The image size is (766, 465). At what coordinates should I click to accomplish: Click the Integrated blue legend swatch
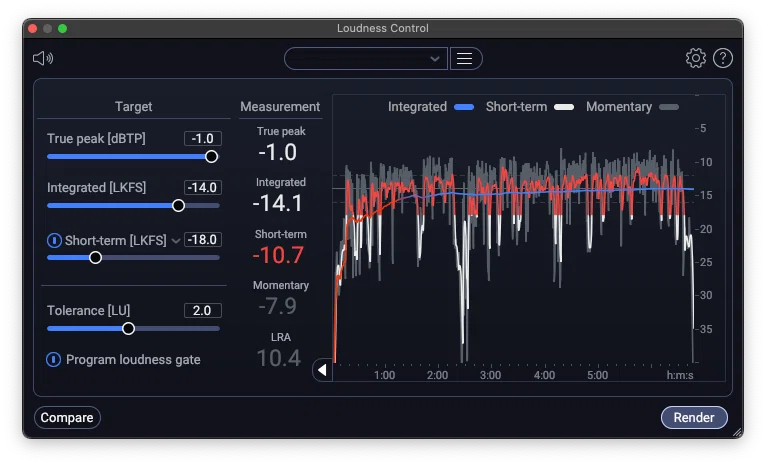(x=464, y=107)
